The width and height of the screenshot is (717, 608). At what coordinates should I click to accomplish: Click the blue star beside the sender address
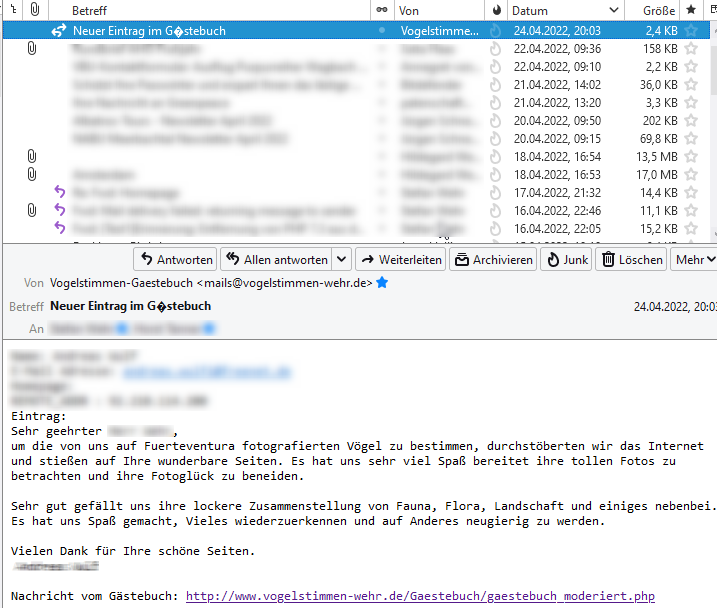pyautogui.click(x=382, y=283)
